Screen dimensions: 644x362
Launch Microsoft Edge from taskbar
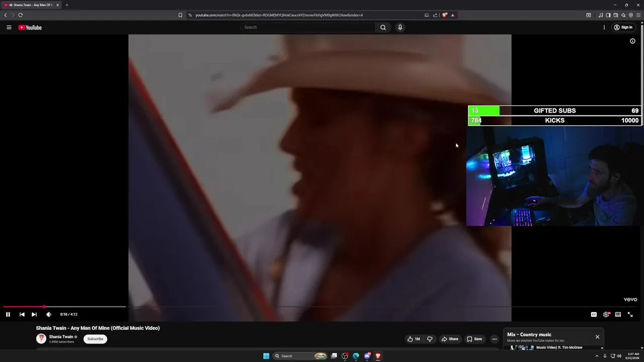point(356,356)
